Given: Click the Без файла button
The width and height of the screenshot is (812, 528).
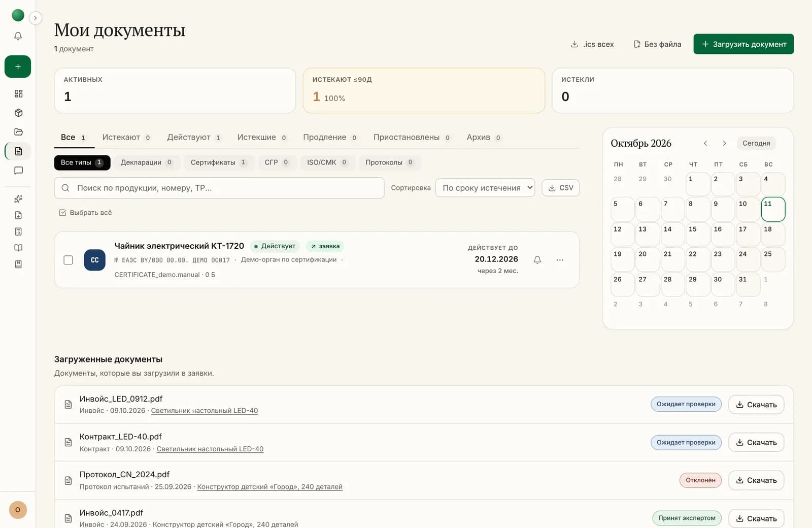Looking at the screenshot, I should [x=657, y=44].
